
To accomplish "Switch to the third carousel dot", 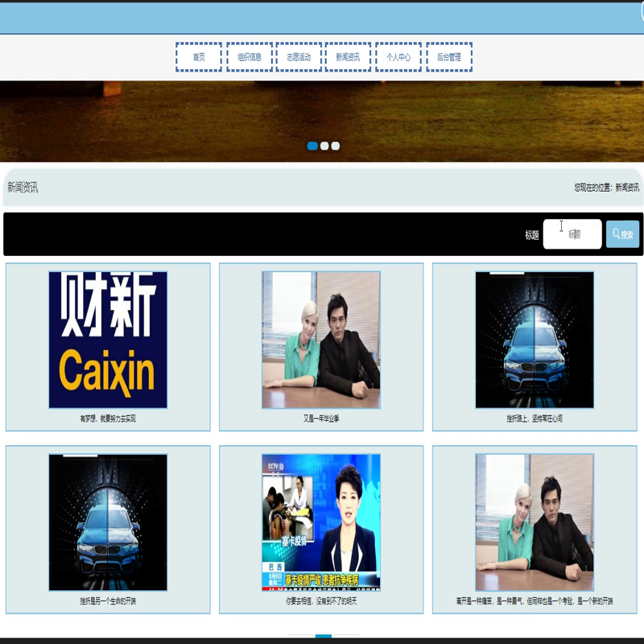I will (336, 146).
